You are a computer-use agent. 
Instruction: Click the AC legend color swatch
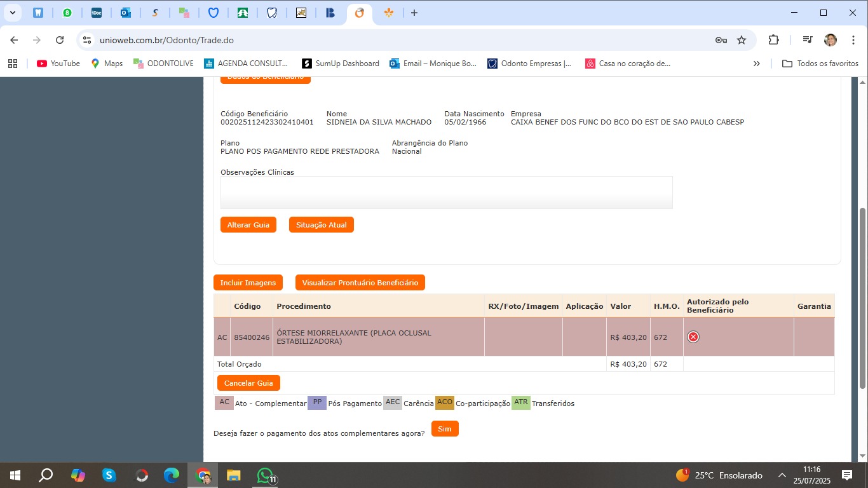(224, 403)
